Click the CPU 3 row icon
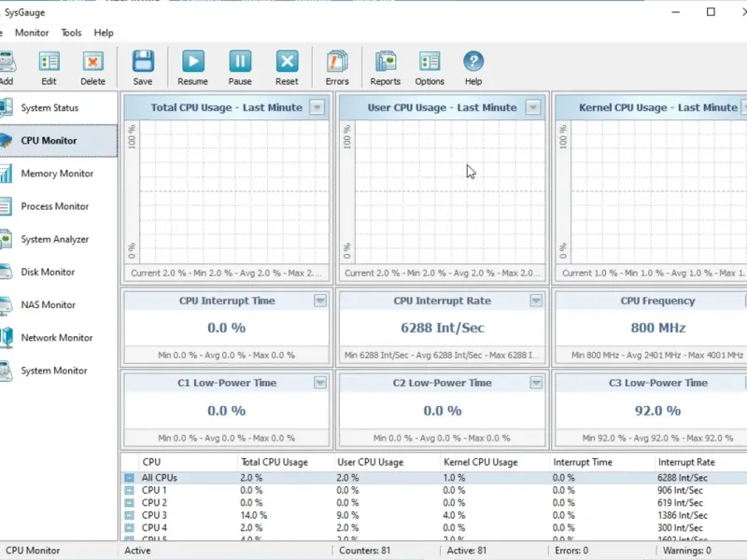Image resolution: width=747 pixels, height=560 pixels. pyautogui.click(x=130, y=515)
